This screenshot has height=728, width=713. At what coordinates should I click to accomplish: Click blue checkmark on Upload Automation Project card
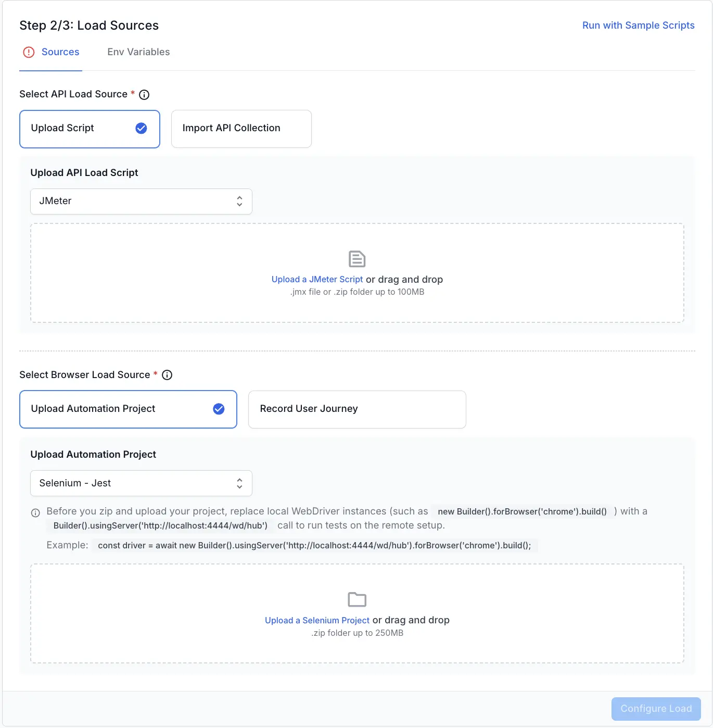(219, 409)
